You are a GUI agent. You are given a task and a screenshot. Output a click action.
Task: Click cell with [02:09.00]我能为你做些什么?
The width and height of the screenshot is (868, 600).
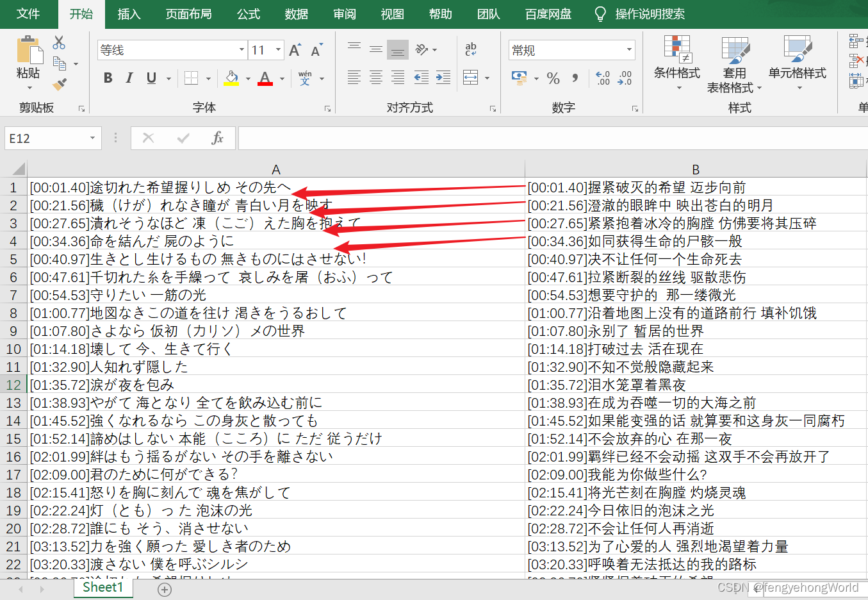[696, 474]
